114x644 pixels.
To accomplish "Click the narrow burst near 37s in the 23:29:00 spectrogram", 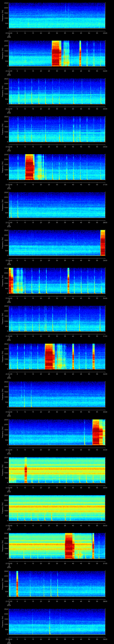I will click(68, 280).
